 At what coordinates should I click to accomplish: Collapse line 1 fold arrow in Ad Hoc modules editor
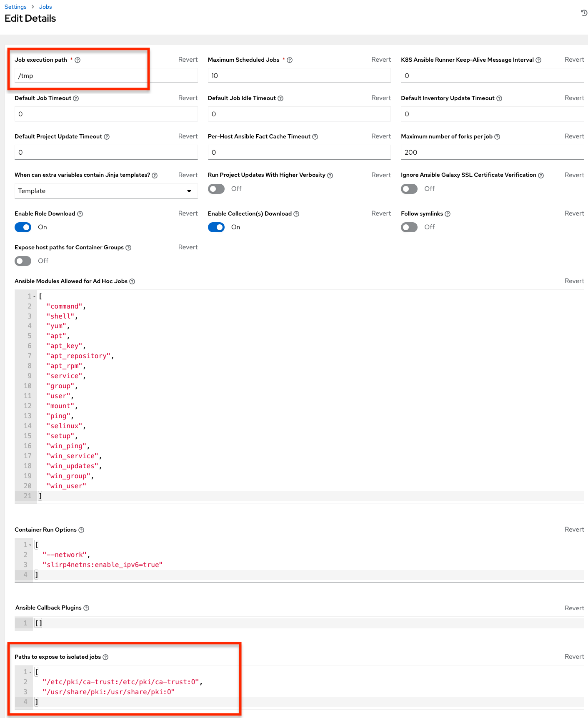34,296
